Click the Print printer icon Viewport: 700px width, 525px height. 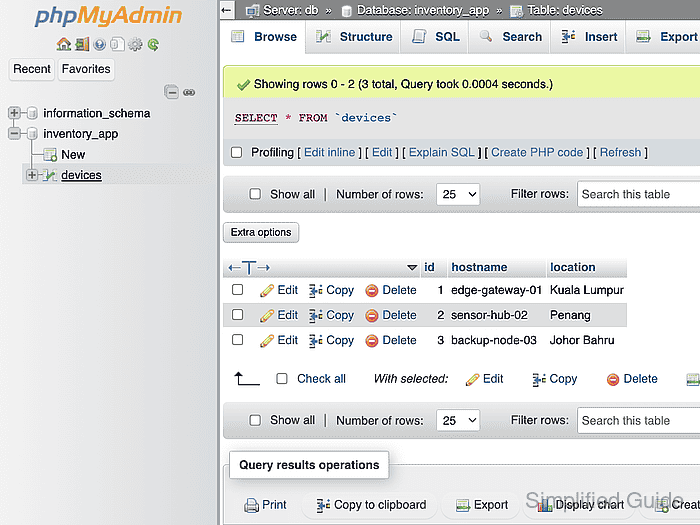pos(251,505)
